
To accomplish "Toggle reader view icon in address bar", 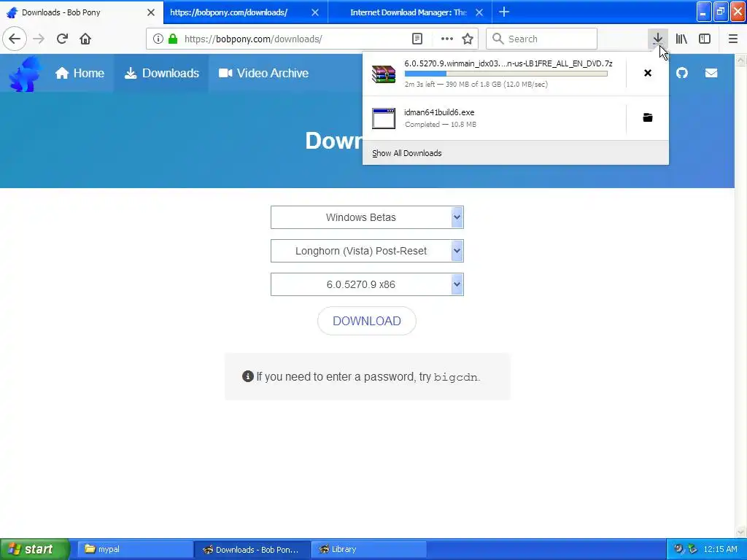I will point(417,39).
